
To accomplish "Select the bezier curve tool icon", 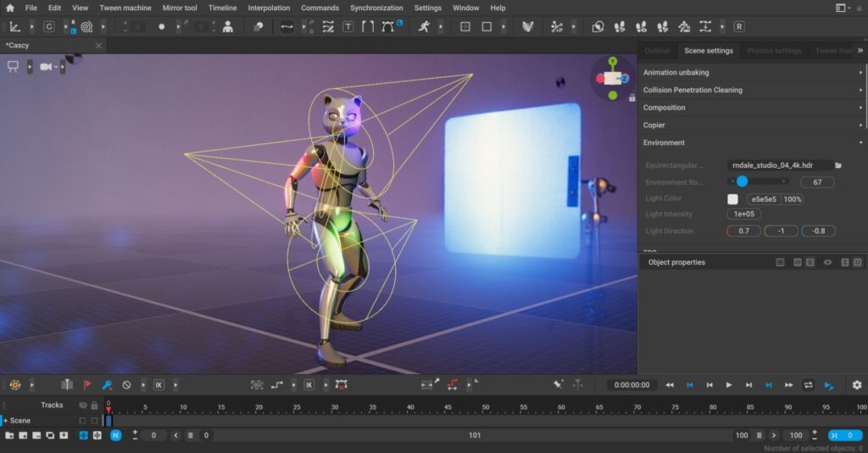I will pyautogui.click(x=388, y=26).
